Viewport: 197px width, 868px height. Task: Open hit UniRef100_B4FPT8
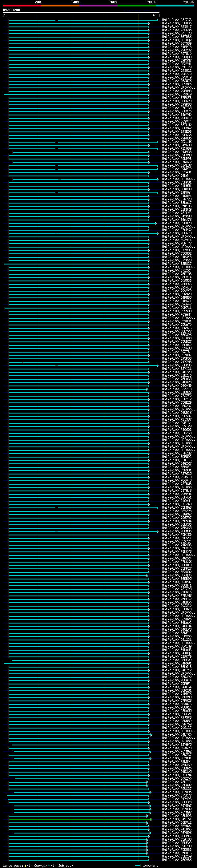pos(177,47)
